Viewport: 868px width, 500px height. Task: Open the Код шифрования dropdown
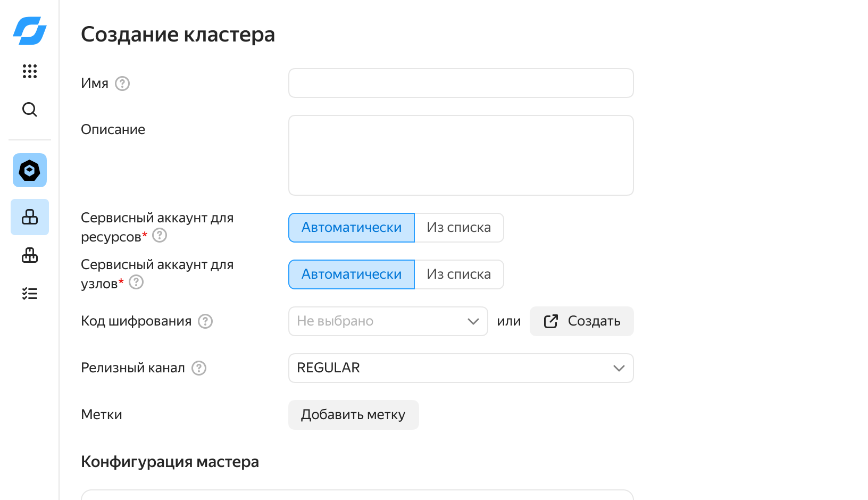click(x=388, y=321)
